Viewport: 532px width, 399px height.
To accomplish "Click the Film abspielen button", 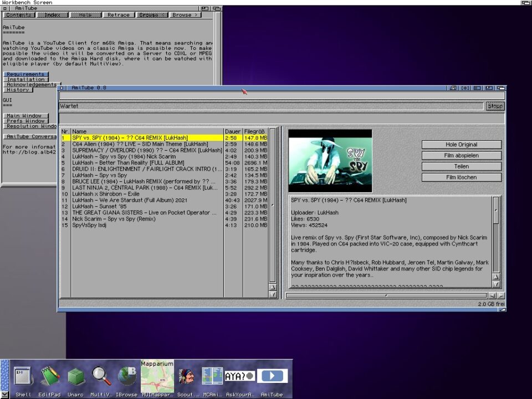I will point(462,155).
